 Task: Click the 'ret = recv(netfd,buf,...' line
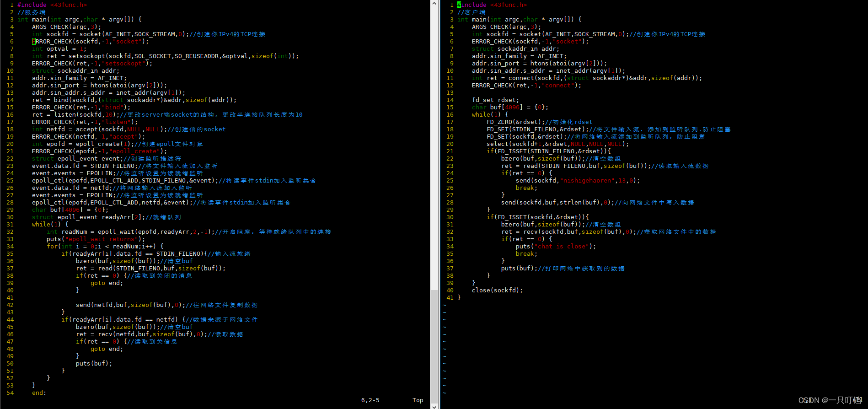point(160,334)
